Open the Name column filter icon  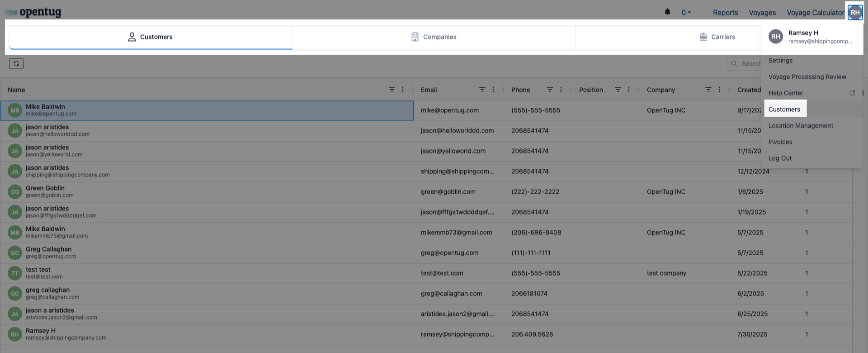(392, 90)
